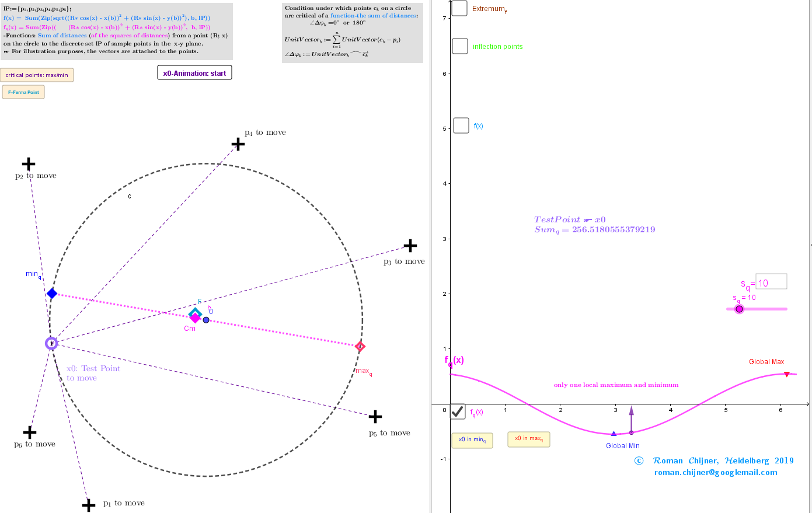Click the blue Global Min triangle marker
This screenshot has height=513, width=812.
tap(614, 434)
